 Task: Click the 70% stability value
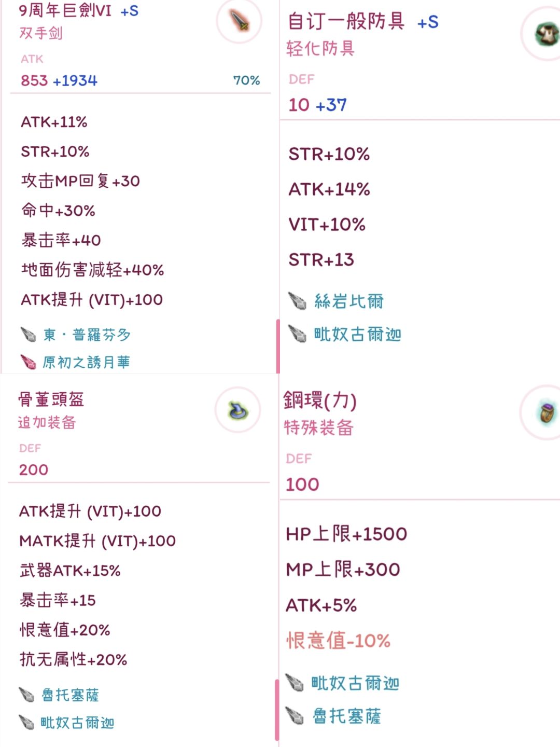pyautogui.click(x=246, y=80)
